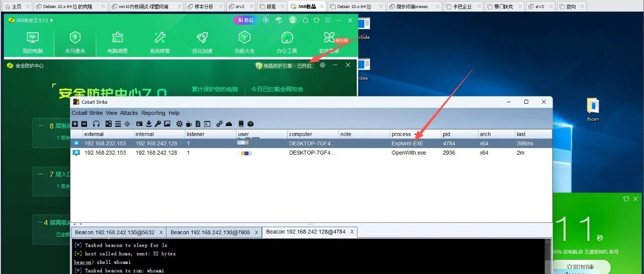Open the Reporting menu
The height and width of the screenshot is (274, 644).
[153, 113]
